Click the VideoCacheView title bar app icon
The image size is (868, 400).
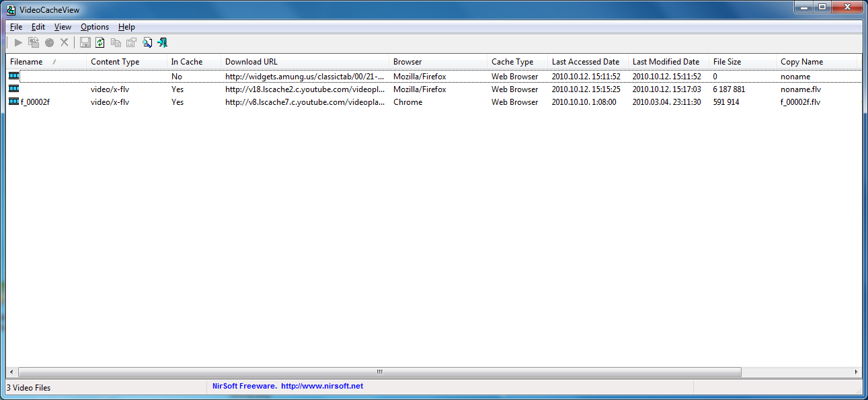[x=11, y=9]
